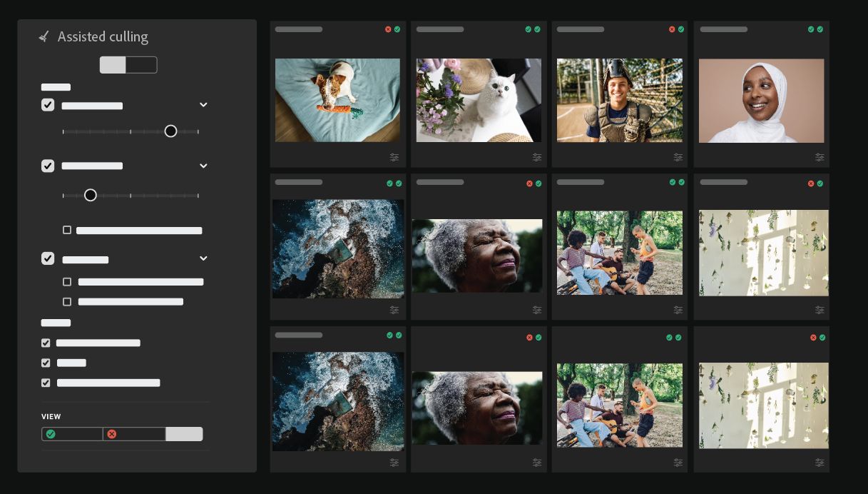The image size is (868, 494).
Task: Uncheck last checkbox above the View section
Action: coord(46,383)
